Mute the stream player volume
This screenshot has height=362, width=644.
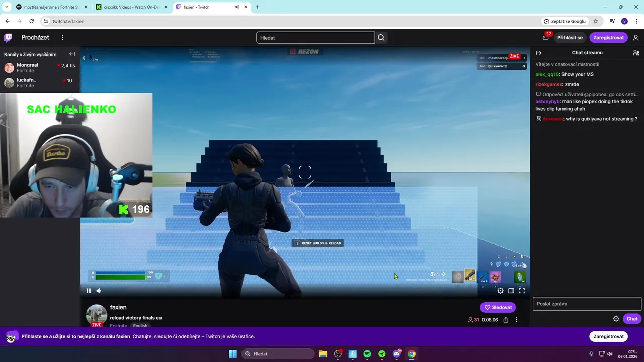point(99,291)
